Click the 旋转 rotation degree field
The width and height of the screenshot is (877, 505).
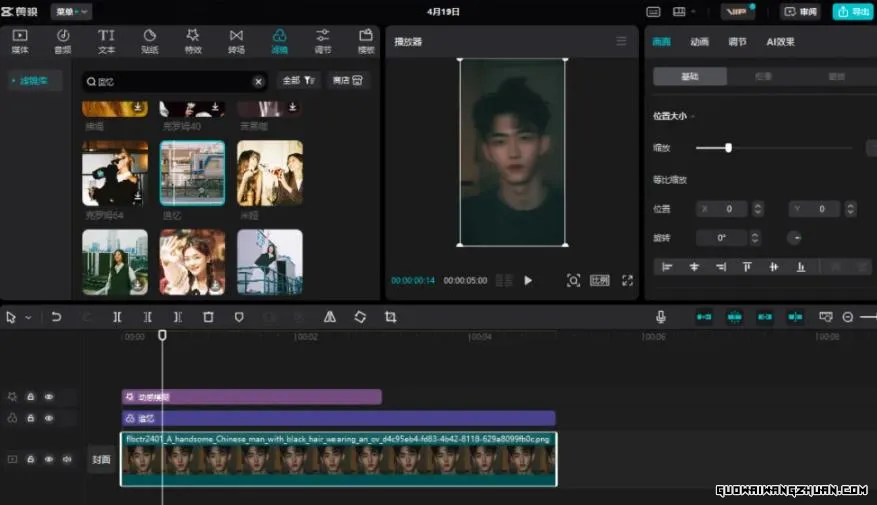[722, 238]
